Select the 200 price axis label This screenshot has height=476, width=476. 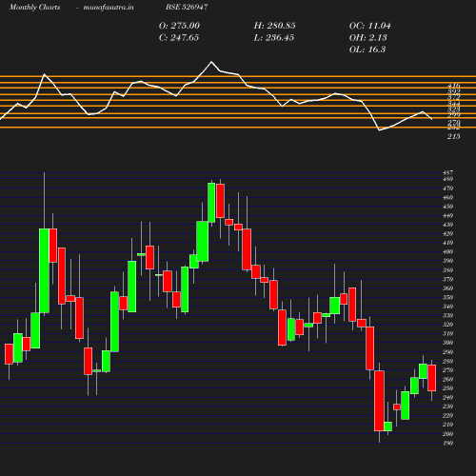(x=448, y=434)
